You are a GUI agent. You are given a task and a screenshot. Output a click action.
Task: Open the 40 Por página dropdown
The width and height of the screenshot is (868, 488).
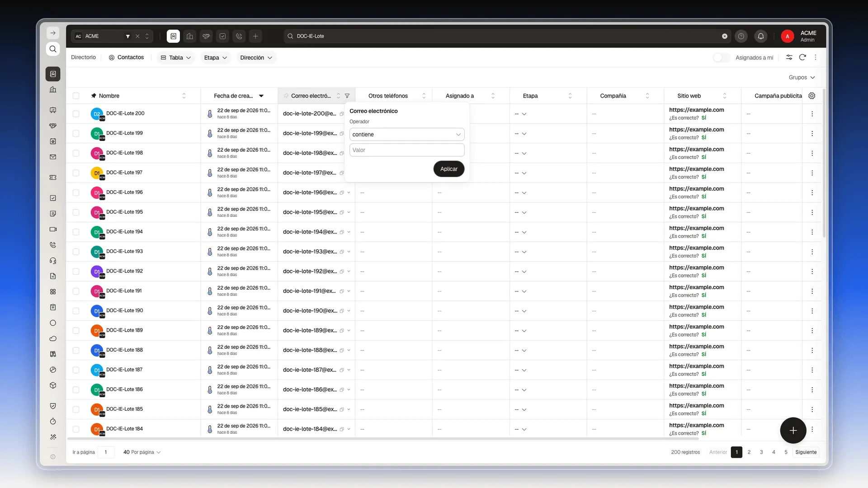coord(142,452)
